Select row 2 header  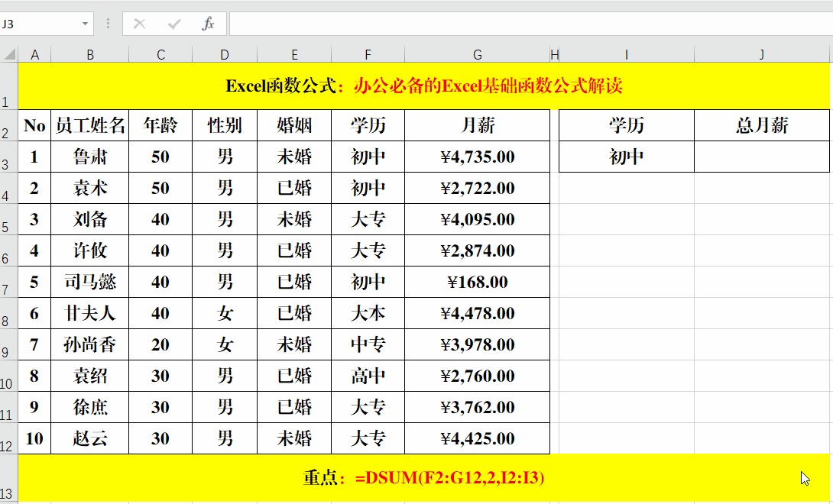(8, 125)
